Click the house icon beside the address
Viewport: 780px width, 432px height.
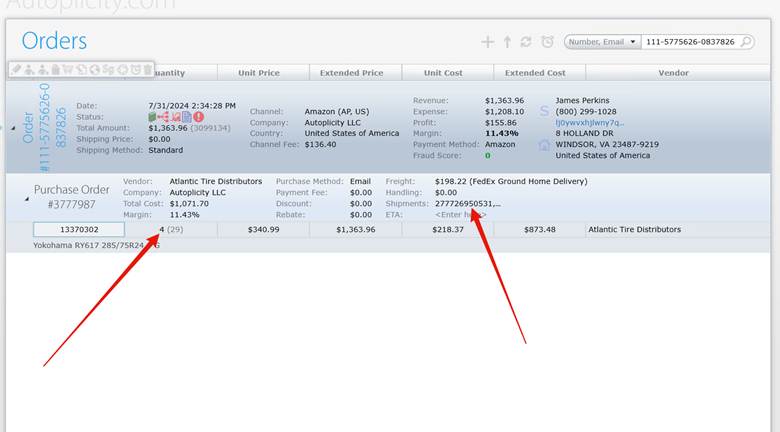tap(544, 145)
